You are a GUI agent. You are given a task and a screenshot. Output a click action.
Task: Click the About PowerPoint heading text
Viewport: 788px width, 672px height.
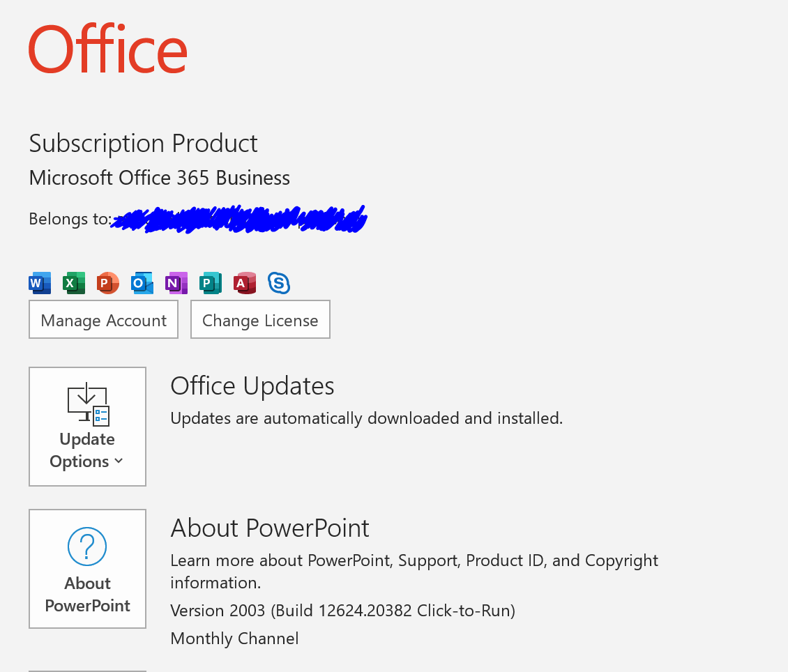[x=270, y=528]
